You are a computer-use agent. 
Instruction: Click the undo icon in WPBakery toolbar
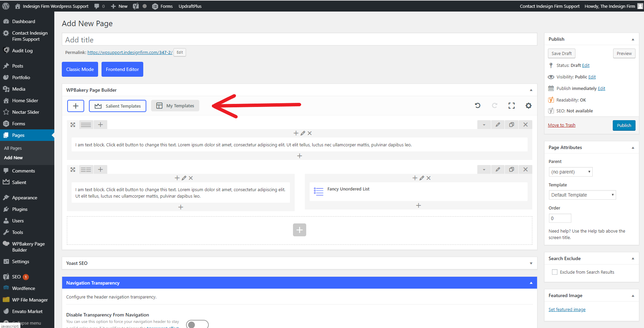pos(477,106)
